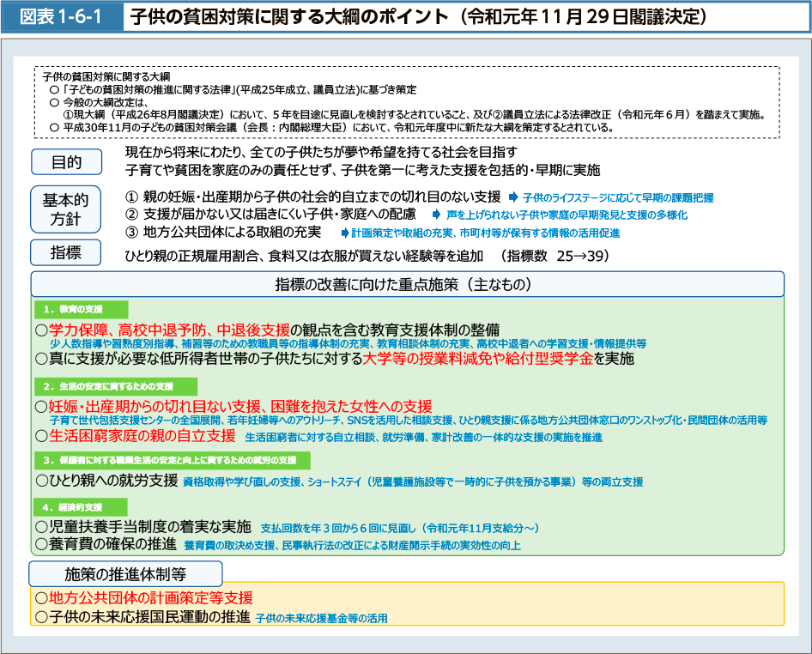
Task: Click the blue arrow before 計画策定や取組の充実
Action: (344, 233)
